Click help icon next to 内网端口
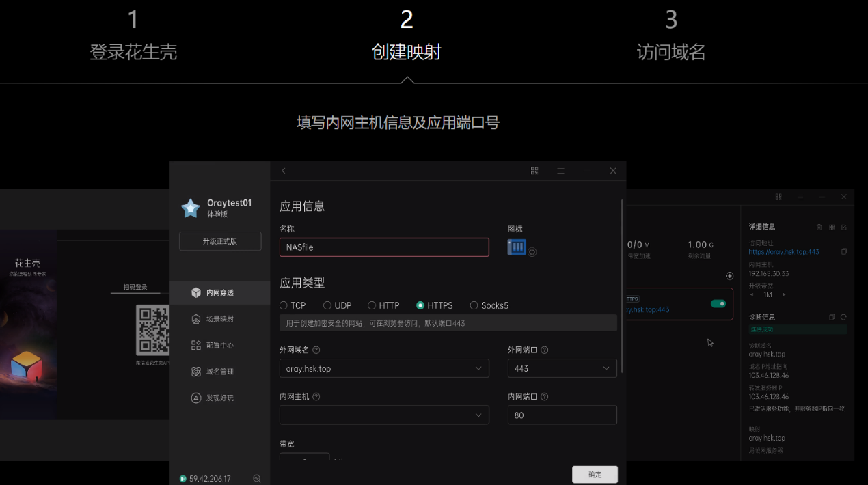Screen dimensions: 868x485 pos(545,396)
